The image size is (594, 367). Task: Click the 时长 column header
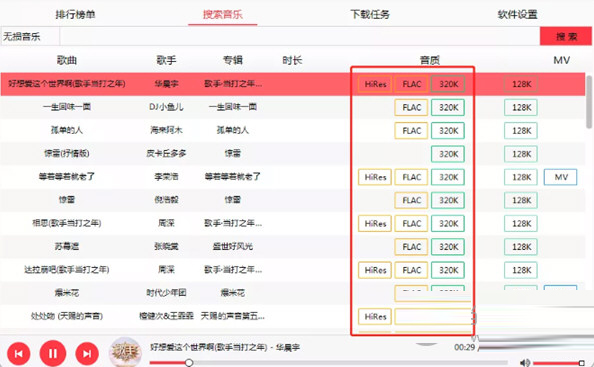292,60
